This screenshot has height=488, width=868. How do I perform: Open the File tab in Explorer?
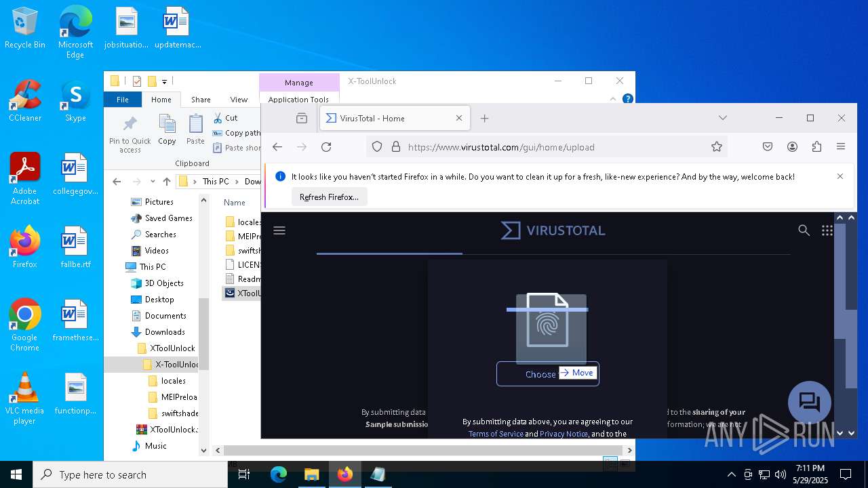123,100
